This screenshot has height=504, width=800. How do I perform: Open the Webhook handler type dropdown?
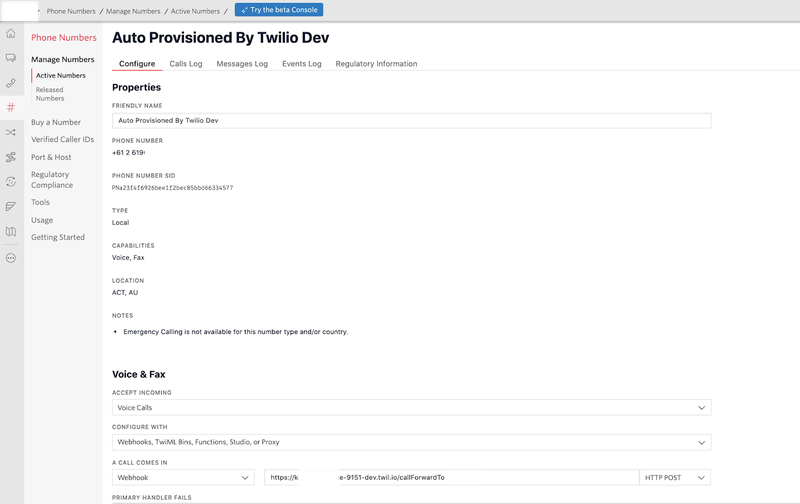[x=183, y=477]
